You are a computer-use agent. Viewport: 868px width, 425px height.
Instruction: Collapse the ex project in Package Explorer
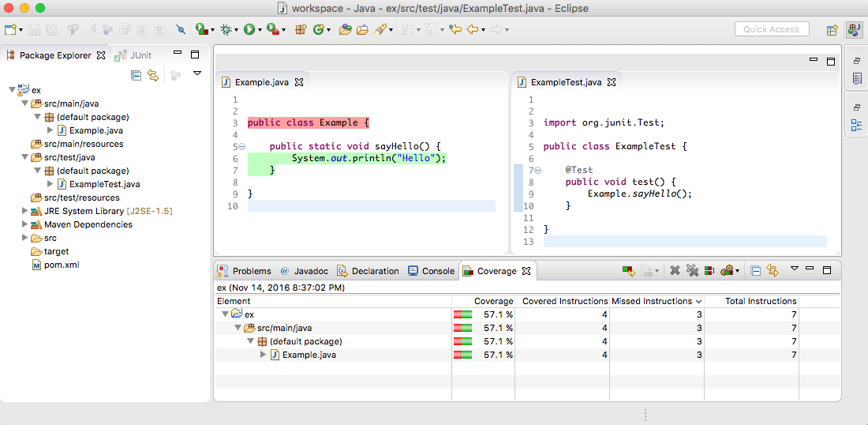(x=12, y=90)
